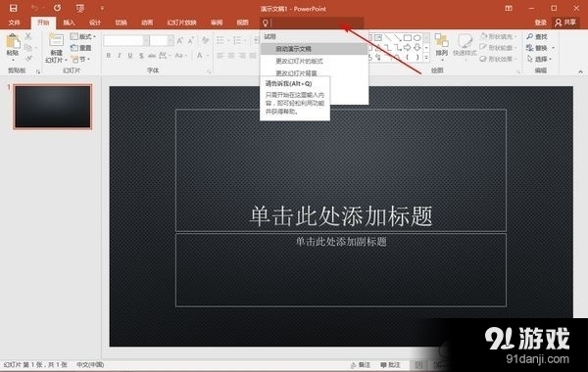Switch to the 设计 (Design) tab
The height and width of the screenshot is (372, 588).
[95, 23]
